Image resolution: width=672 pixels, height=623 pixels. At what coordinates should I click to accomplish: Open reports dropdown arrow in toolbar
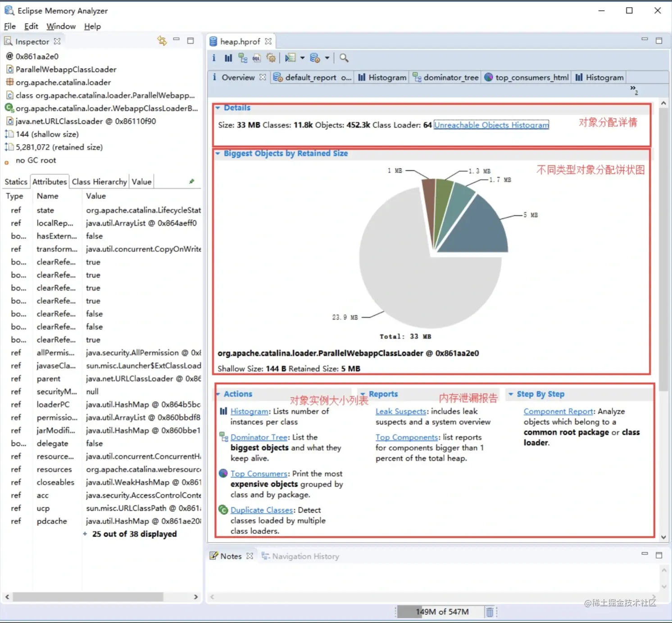pos(302,58)
